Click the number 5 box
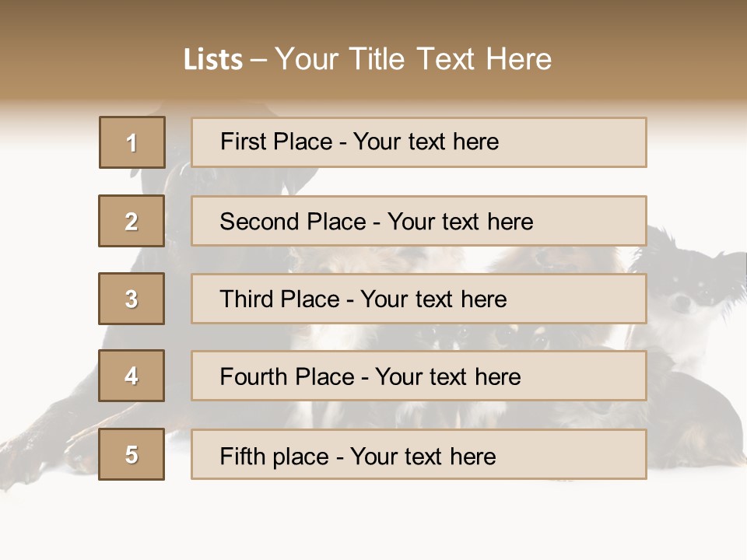This screenshot has height=560, width=747. pyautogui.click(x=132, y=454)
